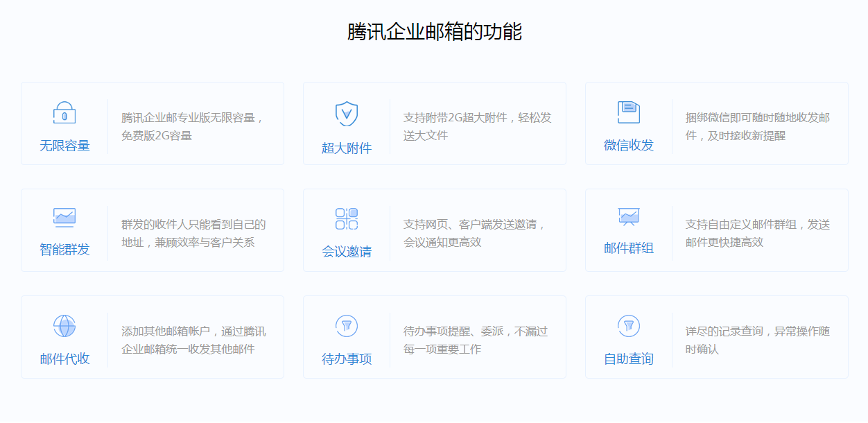This screenshot has height=423, width=868.
Task: Click the page heading 腾讯企业邮箱的功能
Action: coord(435,32)
